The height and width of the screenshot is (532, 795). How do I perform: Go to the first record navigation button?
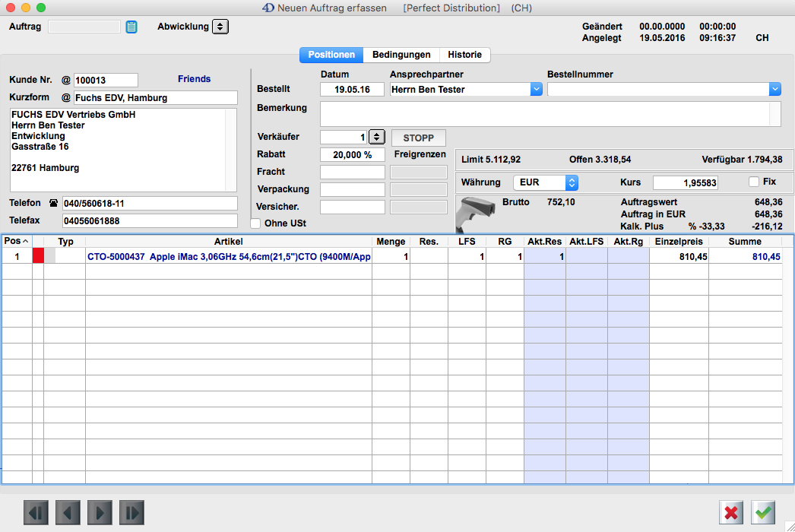[x=36, y=513]
